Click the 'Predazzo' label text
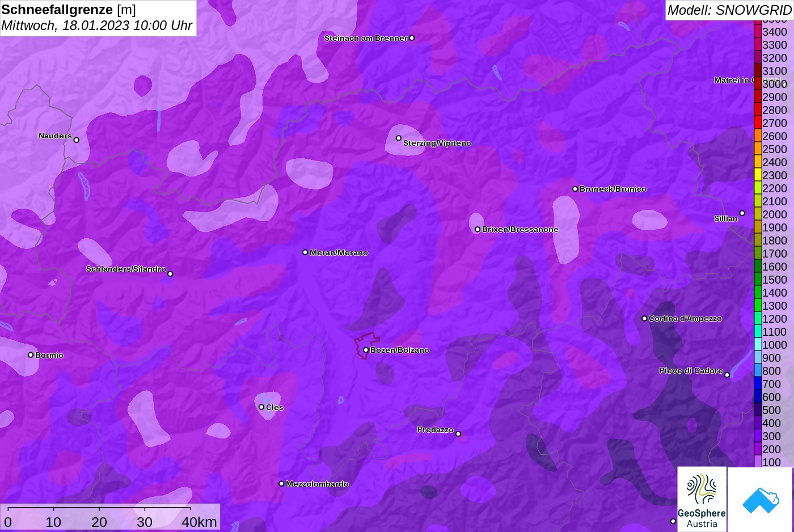The image size is (794, 532). 436,429
